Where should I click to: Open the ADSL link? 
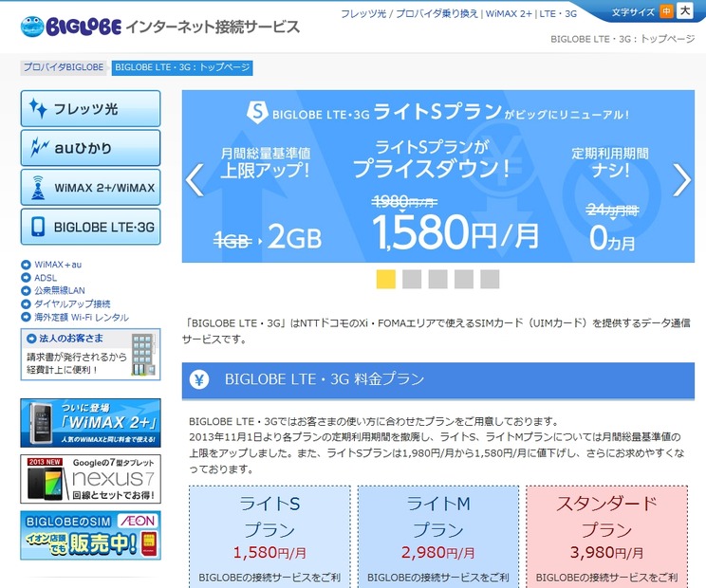pyautogui.click(x=46, y=278)
